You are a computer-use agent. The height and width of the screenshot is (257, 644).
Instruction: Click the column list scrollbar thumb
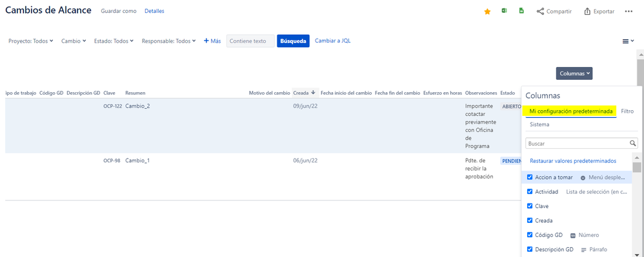[x=637, y=167]
